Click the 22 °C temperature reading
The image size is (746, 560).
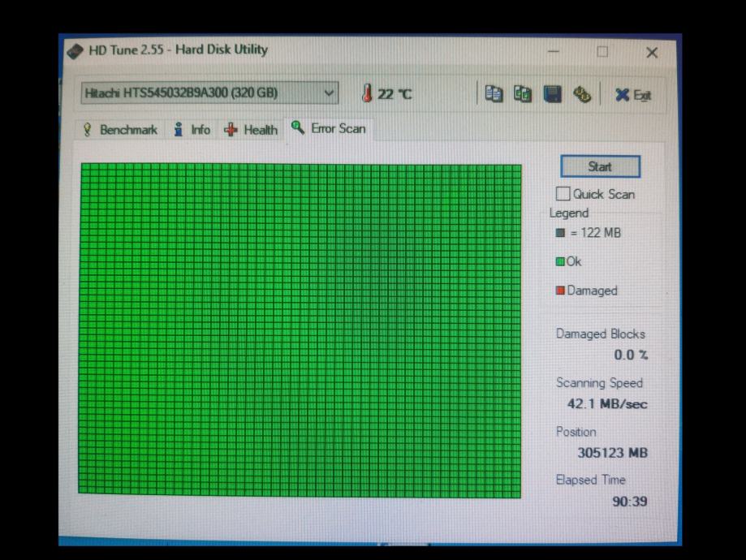pos(395,94)
